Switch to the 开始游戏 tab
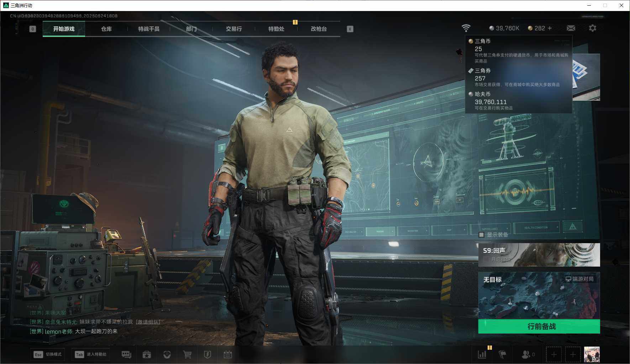The image size is (630, 364). click(64, 29)
